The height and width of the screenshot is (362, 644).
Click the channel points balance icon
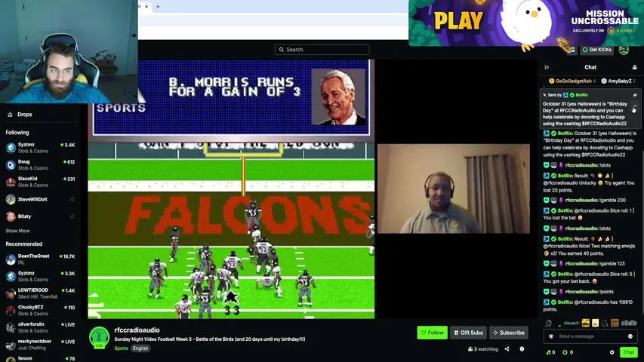548,352
